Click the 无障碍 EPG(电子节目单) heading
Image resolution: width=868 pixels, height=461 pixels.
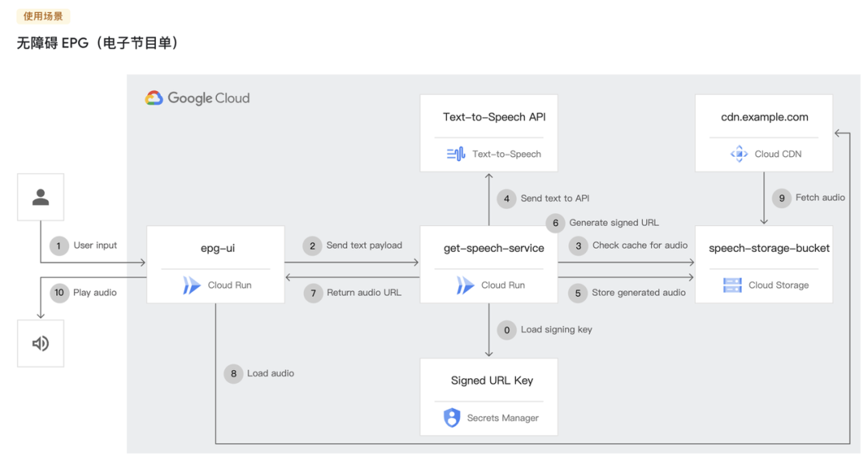click(x=97, y=43)
